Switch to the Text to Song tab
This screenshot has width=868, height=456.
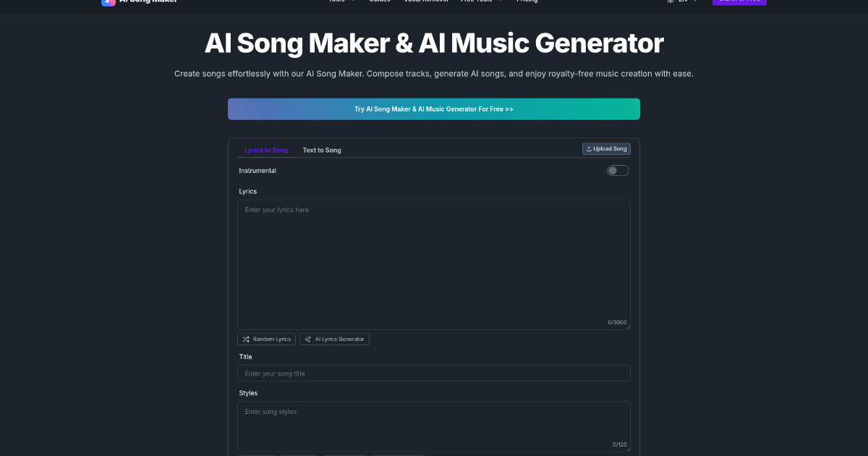pos(321,150)
